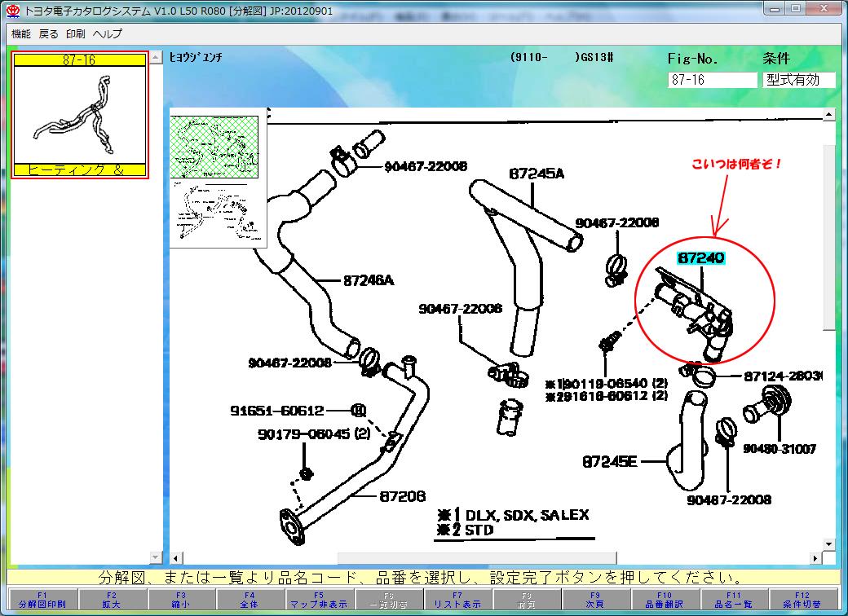The image size is (848, 616).
Task: Select the 87-16 heating figure thumbnail
Action: (x=80, y=115)
